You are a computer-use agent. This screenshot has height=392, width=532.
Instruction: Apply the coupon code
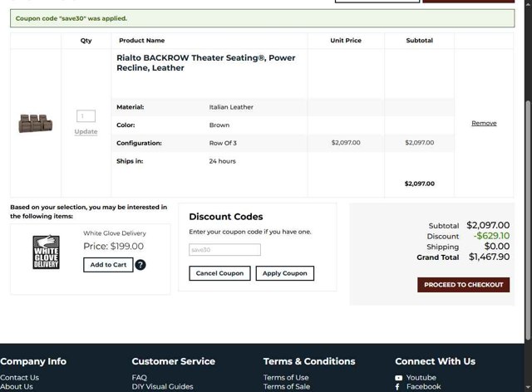point(284,273)
